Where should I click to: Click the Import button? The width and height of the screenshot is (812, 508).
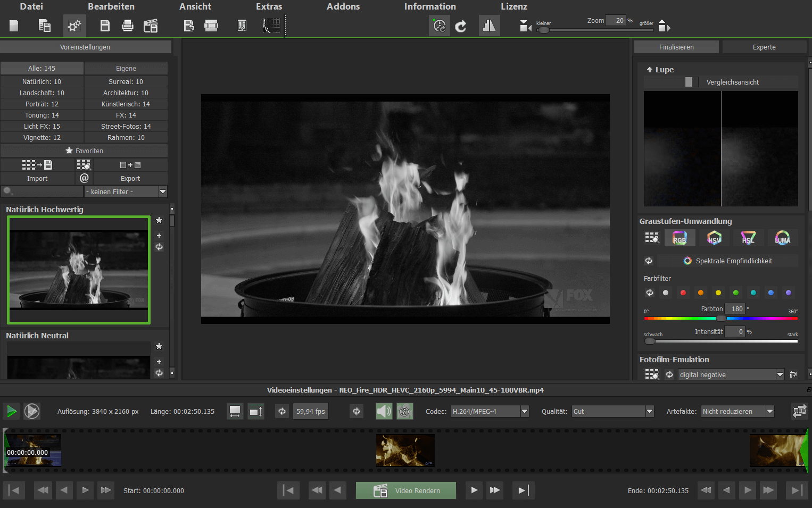37,178
